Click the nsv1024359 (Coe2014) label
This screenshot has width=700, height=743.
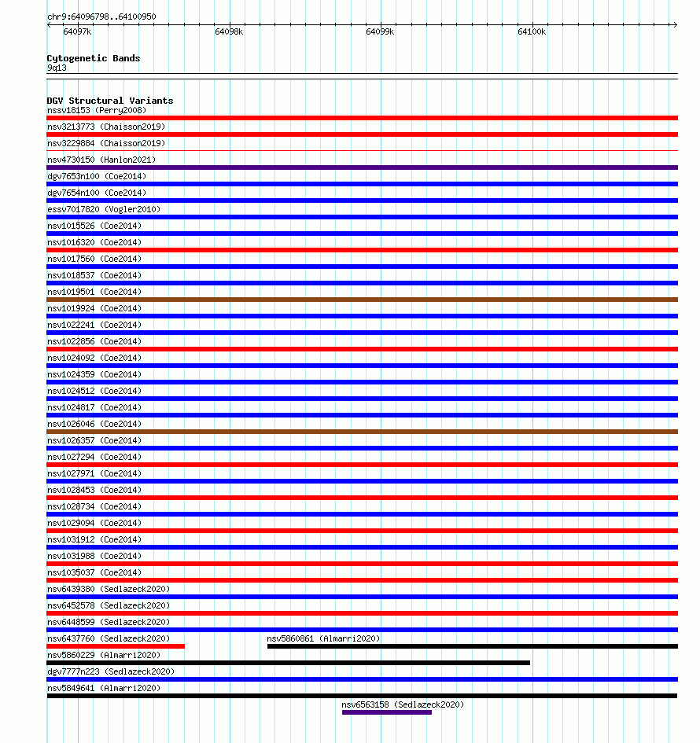[94, 375]
